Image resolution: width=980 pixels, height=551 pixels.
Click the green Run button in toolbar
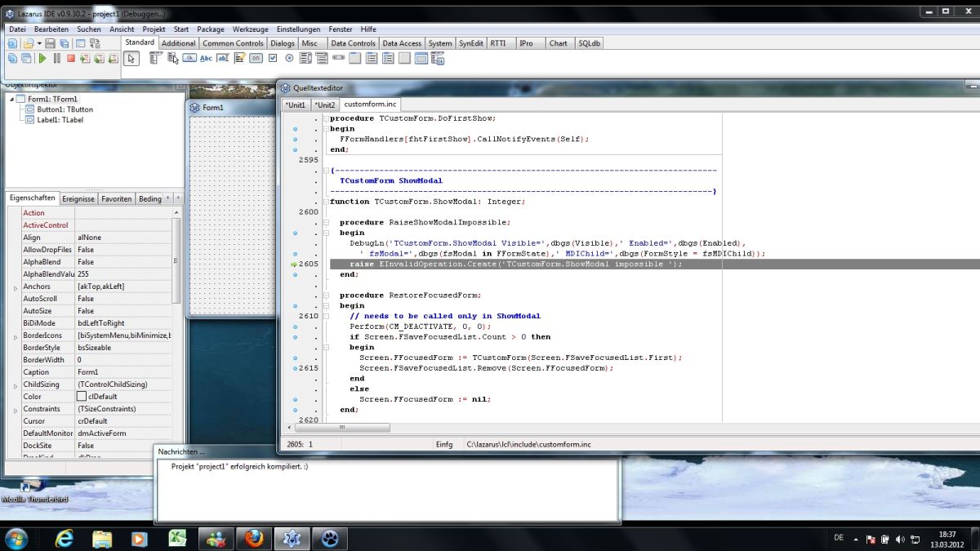(x=42, y=59)
